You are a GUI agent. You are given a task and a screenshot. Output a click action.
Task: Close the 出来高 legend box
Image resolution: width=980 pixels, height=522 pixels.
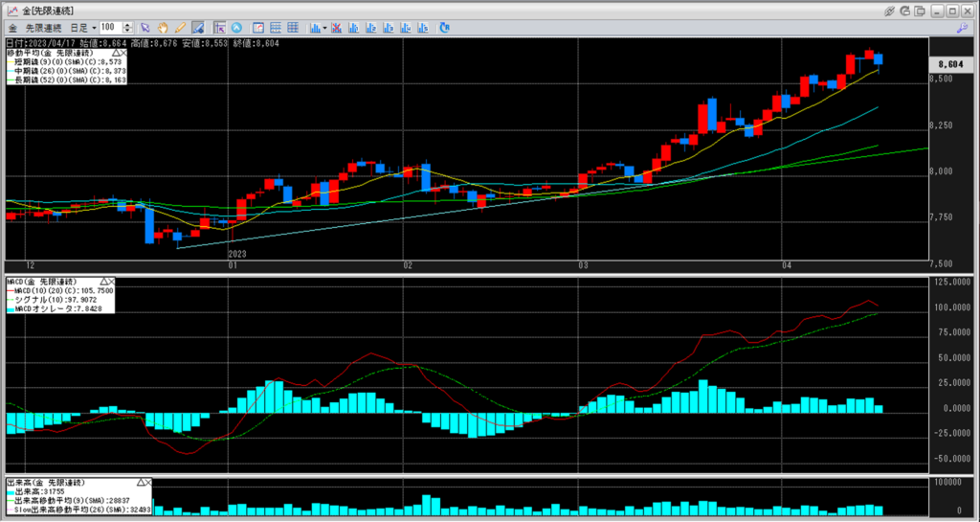click(148, 484)
